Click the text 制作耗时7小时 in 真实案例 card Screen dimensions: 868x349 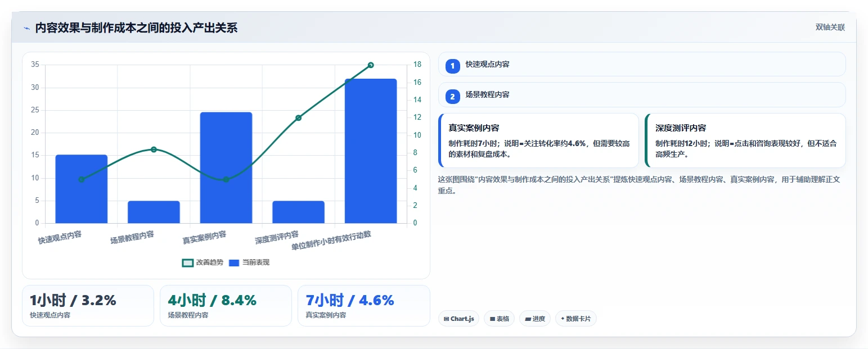click(x=472, y=143)
